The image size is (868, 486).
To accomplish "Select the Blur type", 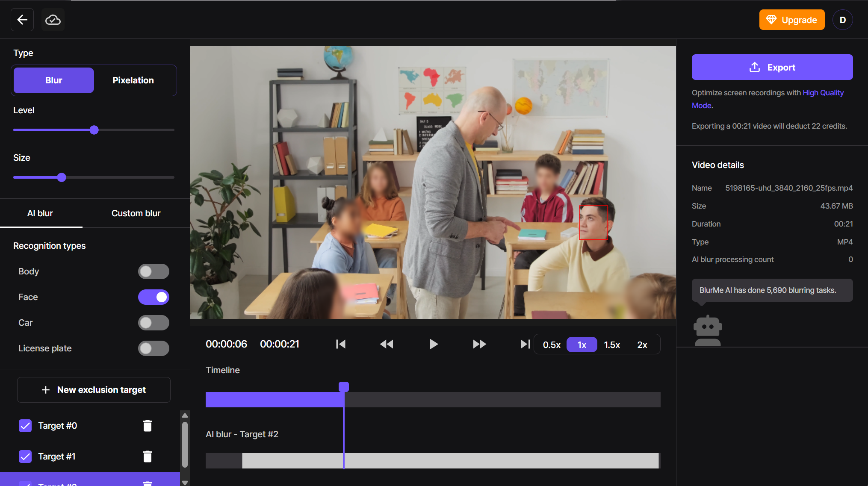I will (54, 80).
